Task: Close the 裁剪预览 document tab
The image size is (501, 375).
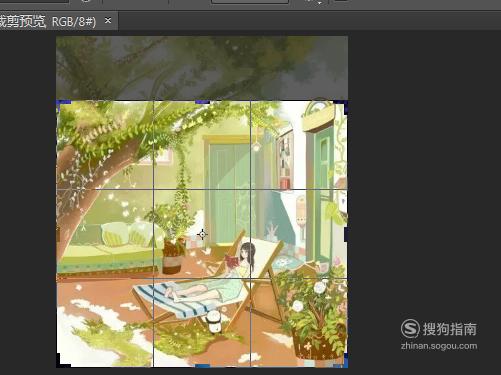Action: click(x=108, y=21)
